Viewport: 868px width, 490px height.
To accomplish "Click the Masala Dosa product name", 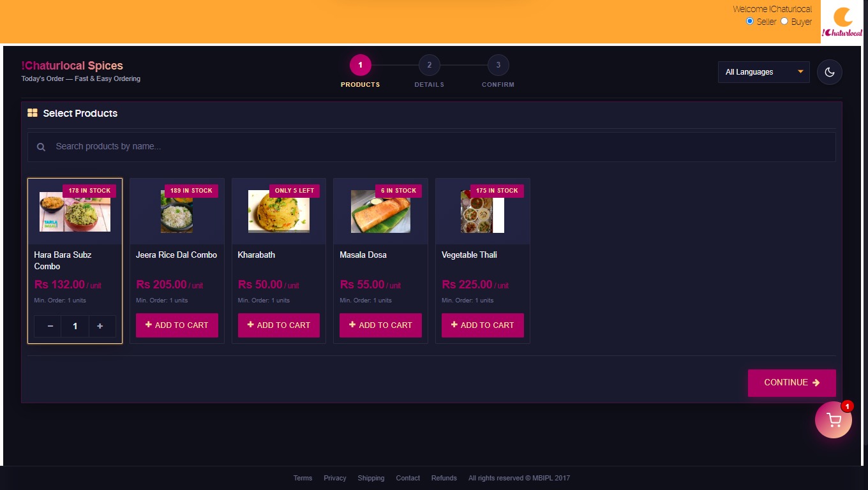I will 363,255.
